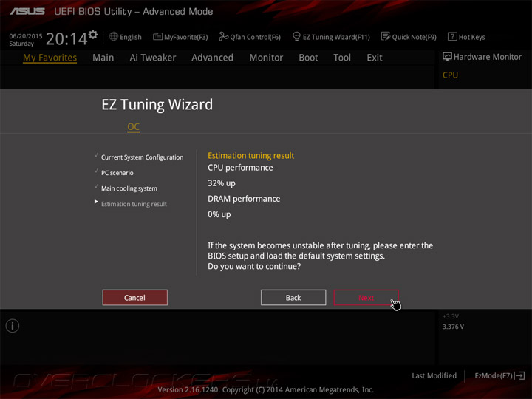Click the info icon at bottom left
Screen dimensions: 532x399
pyautogui.click(x=13, y=326)
